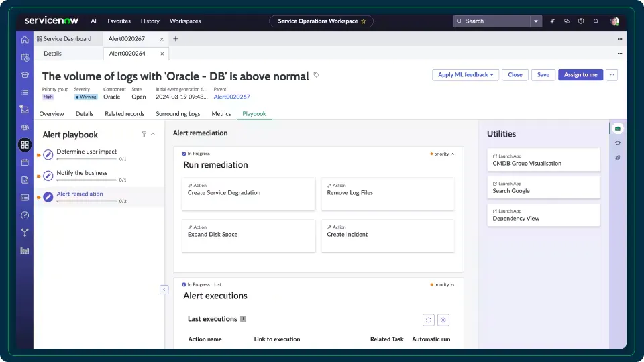644x362 pixels.
Task: Click the tag icon beside alert title
Action: click(316, 75)
